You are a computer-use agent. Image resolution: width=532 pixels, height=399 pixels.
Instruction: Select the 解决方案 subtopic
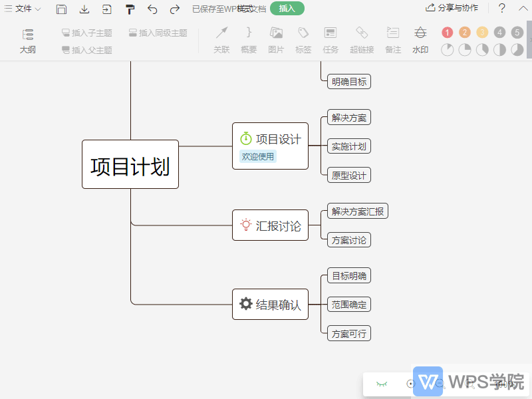coord(348,118)
